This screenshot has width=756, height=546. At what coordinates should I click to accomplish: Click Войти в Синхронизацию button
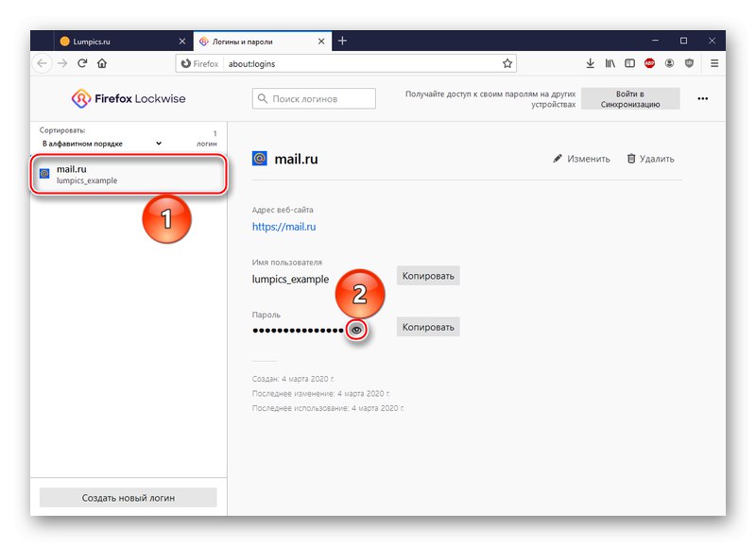click(630, 99)
